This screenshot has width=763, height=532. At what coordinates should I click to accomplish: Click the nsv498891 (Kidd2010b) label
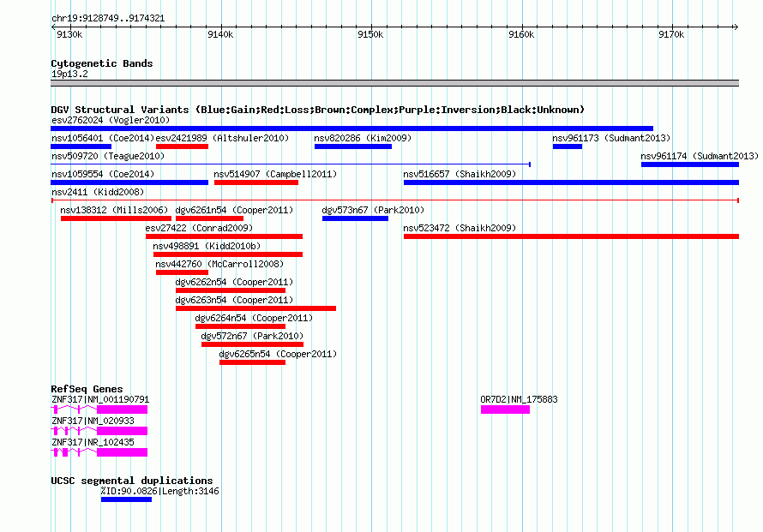(207, 246)
